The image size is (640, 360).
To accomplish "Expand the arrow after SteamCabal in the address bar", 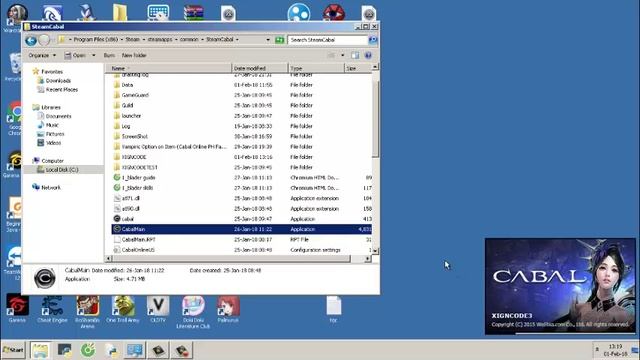I will pyautogui.click(x=237, y=40).
